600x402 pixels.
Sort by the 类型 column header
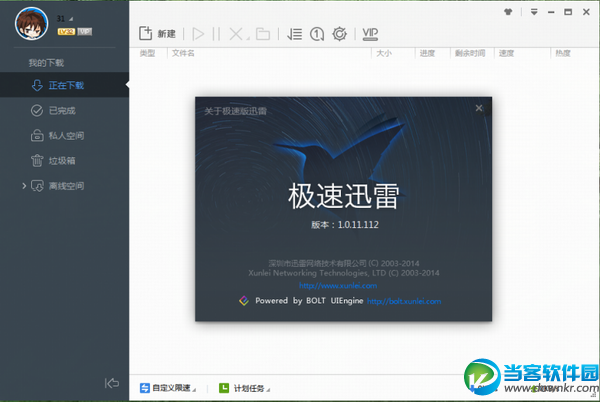pyautogui.click(x=147, y=53)
